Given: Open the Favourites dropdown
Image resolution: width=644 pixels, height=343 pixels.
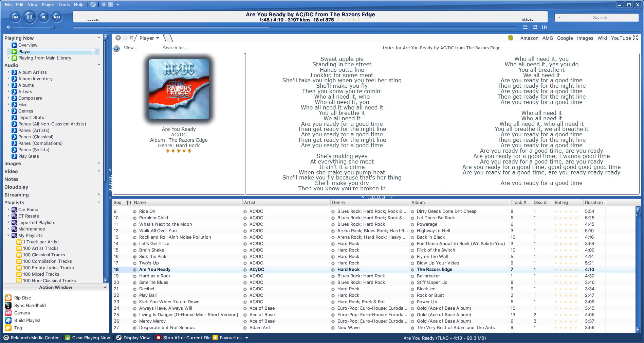Looking at the screenshot, I should click(x=246, y=338).
